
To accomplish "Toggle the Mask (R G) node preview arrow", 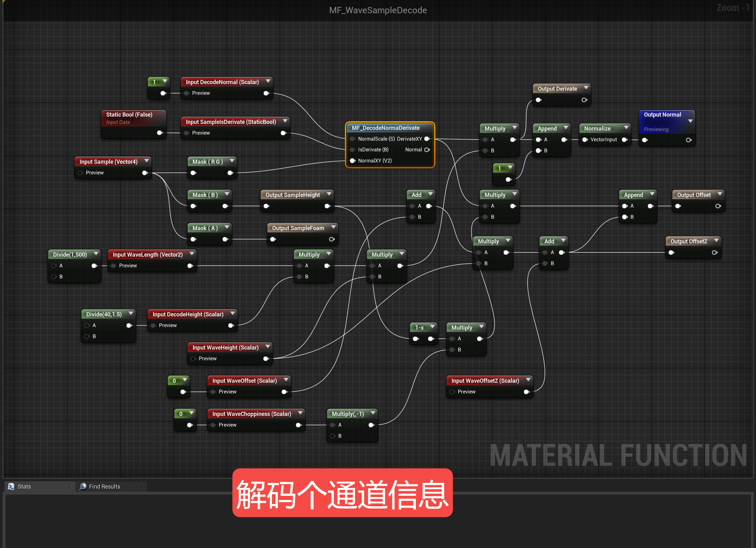I will [232, 161].
